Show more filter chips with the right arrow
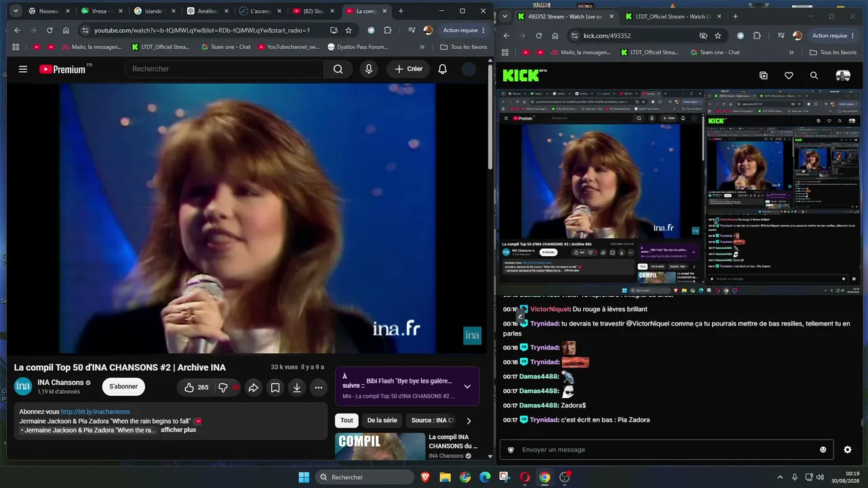The image size is (868, 488). 469,420
